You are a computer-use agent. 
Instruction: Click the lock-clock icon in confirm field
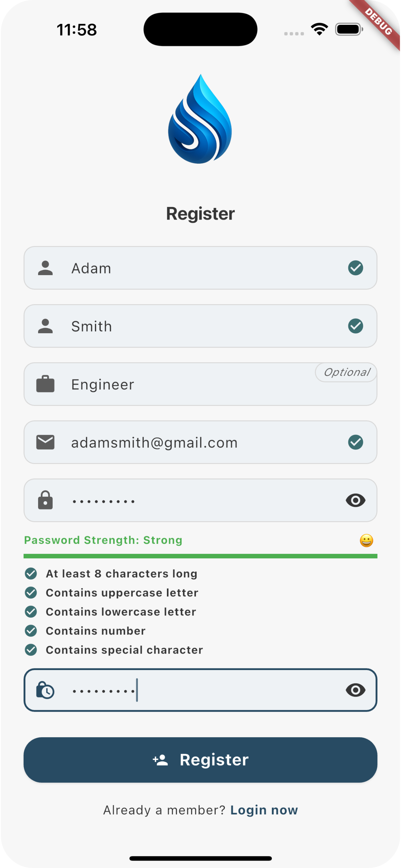pos(46,690)
